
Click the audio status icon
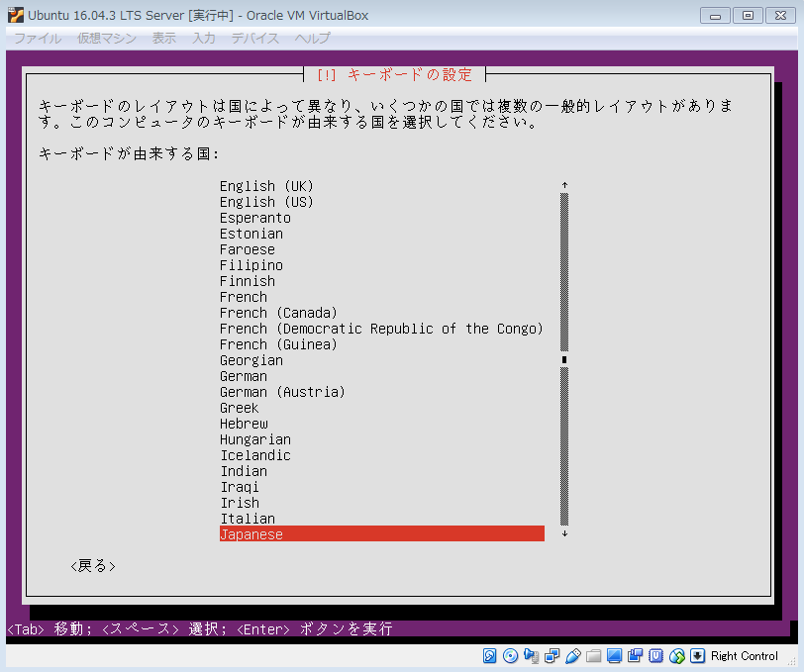click(x=532, y=656)
